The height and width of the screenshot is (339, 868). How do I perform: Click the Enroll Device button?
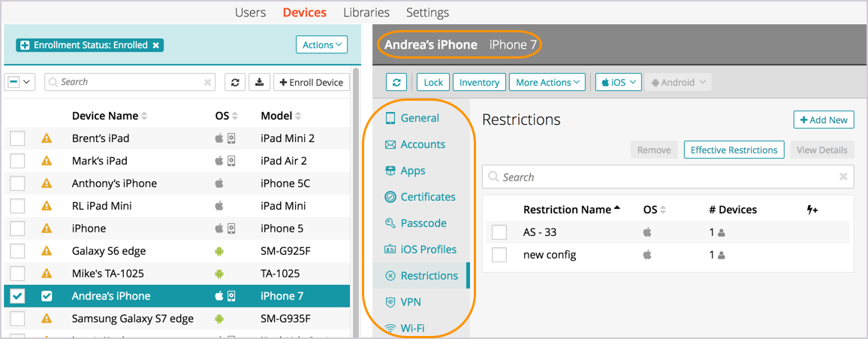(311, 83)
